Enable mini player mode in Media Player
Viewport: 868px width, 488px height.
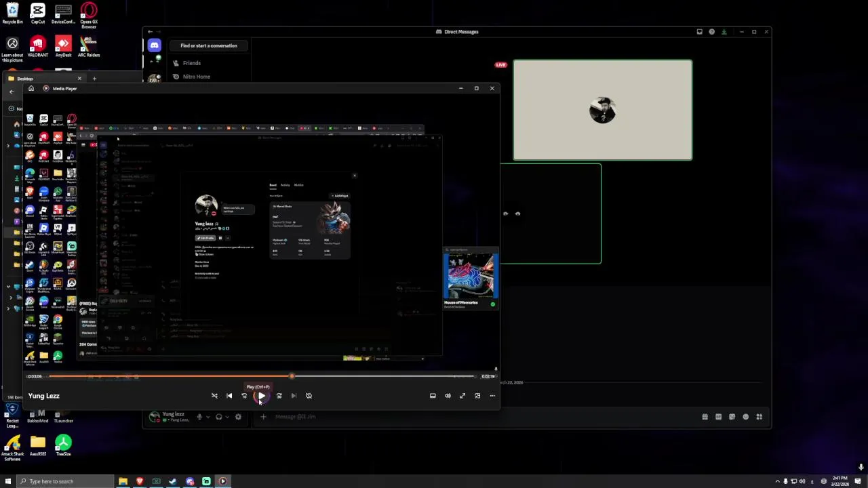coord(477,396)
